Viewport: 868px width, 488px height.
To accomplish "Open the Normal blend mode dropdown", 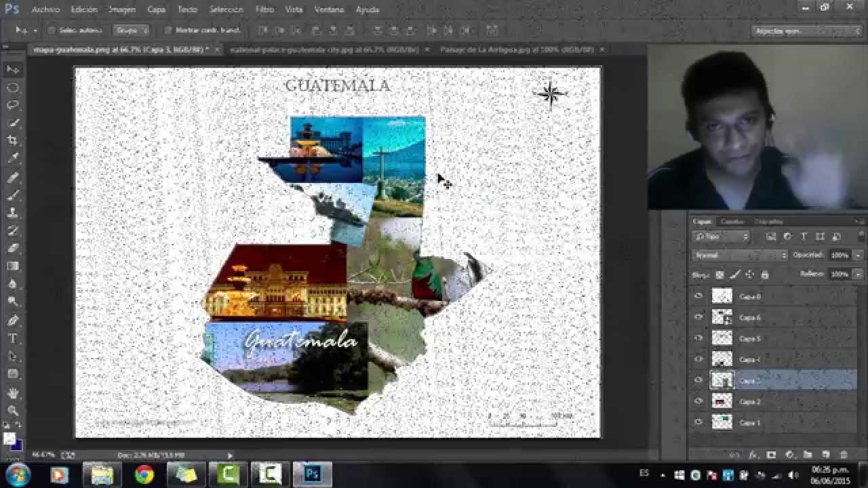I will [739, 256].
